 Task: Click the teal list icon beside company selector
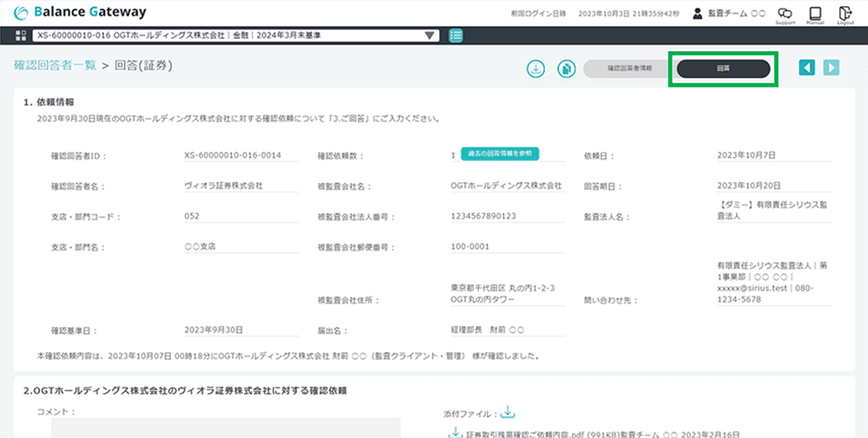[x=456, y=36]
